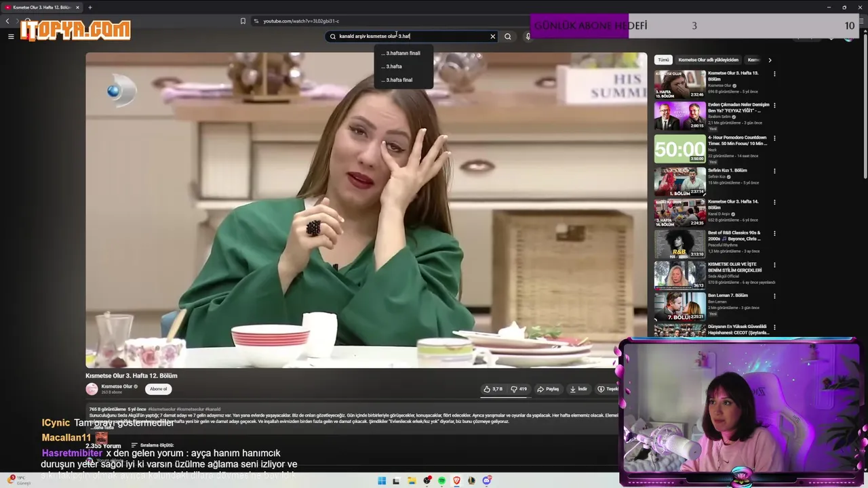This screenshot has width=868, height=488.
Task: Open 'Ben Leman 7. Bölüm' video thumbnail
Action: pyautogui.click(x=679, y=306)
